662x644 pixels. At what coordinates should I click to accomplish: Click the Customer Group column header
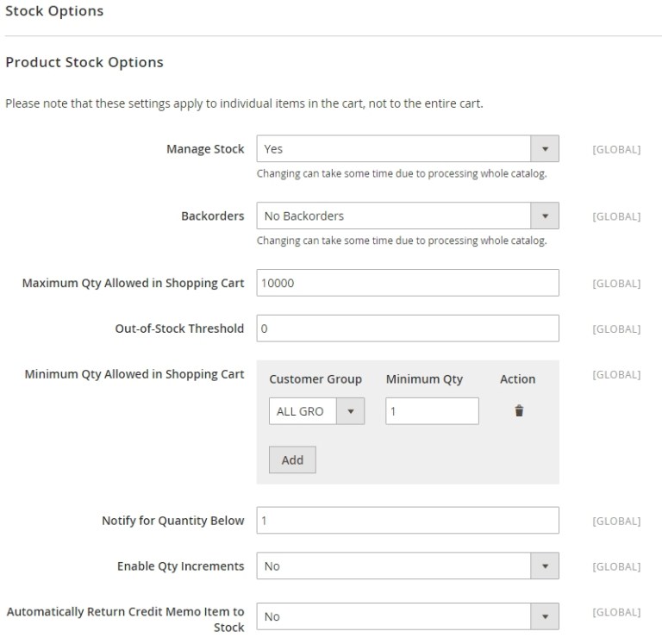(x=315, y=379)
